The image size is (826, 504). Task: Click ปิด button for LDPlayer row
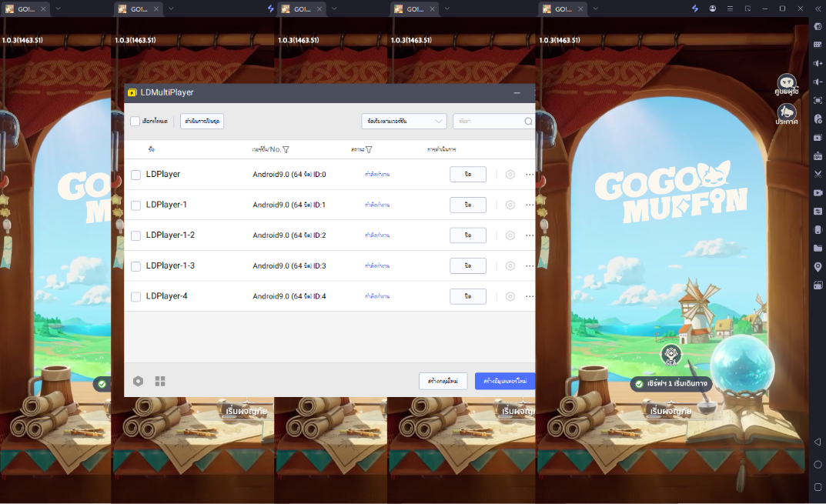(x=468, y=175)
